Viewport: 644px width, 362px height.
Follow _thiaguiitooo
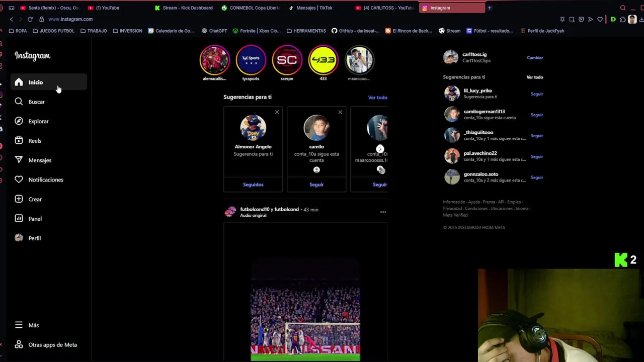[537, 136]
